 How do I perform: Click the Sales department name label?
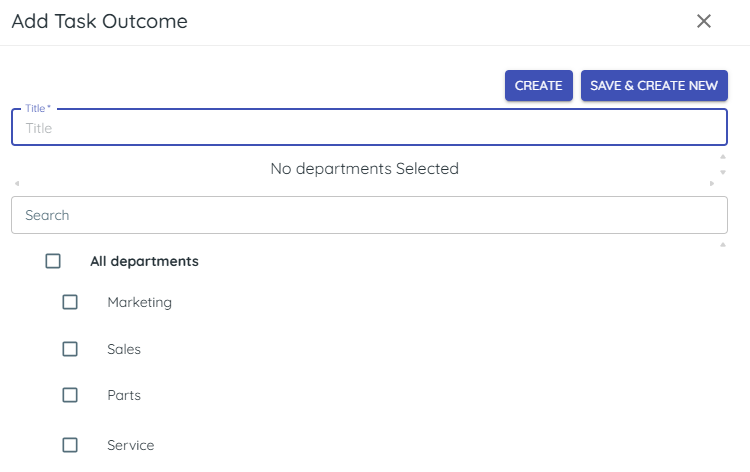[x=124, y=349]
